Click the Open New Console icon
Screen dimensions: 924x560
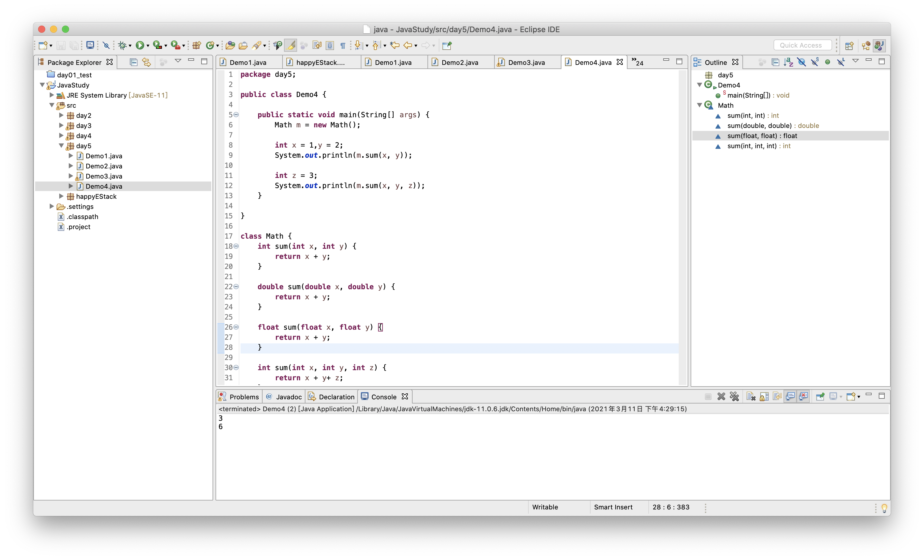click(851, 396)
